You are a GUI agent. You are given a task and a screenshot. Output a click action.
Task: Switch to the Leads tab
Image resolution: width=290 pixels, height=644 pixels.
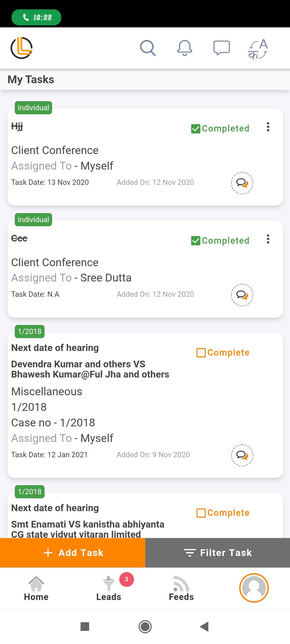click(109, 588)
